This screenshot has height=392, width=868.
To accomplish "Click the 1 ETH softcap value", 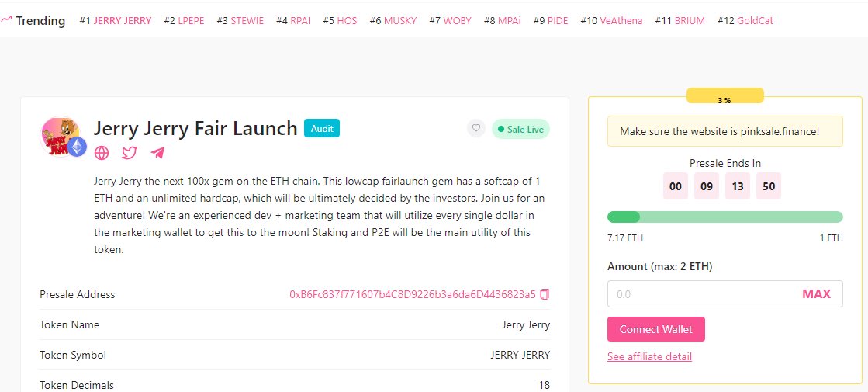I will point(832,238).
